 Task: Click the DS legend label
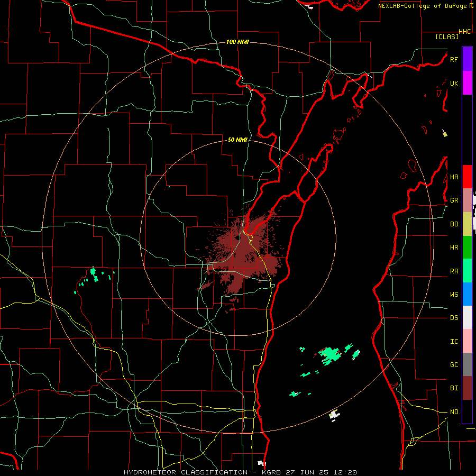coord(454,318)
